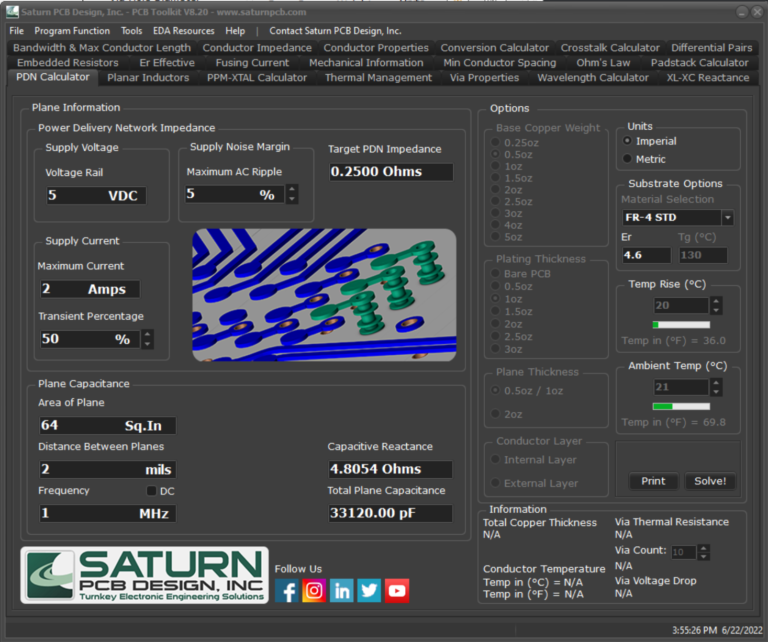Expand the FR-4 STD material dropdown

[x=727, y=218]
